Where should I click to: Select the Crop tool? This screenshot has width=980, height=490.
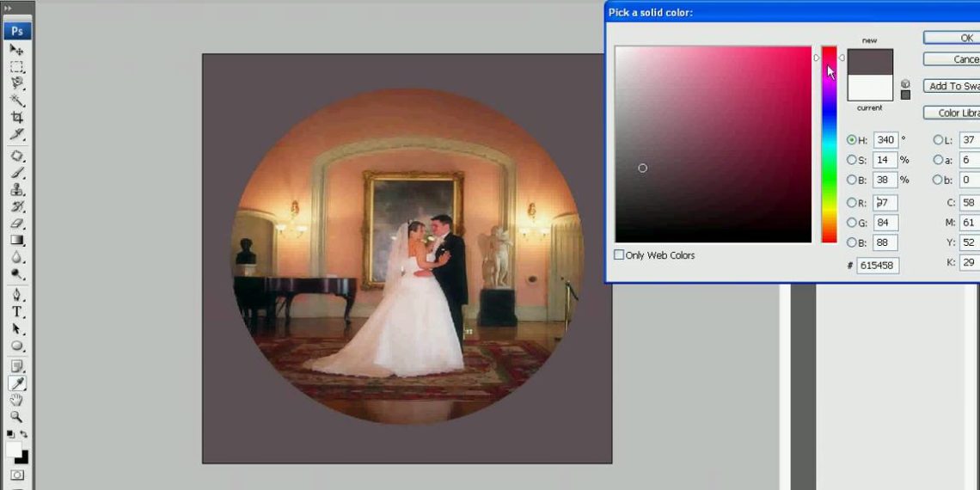pos(17,117)
